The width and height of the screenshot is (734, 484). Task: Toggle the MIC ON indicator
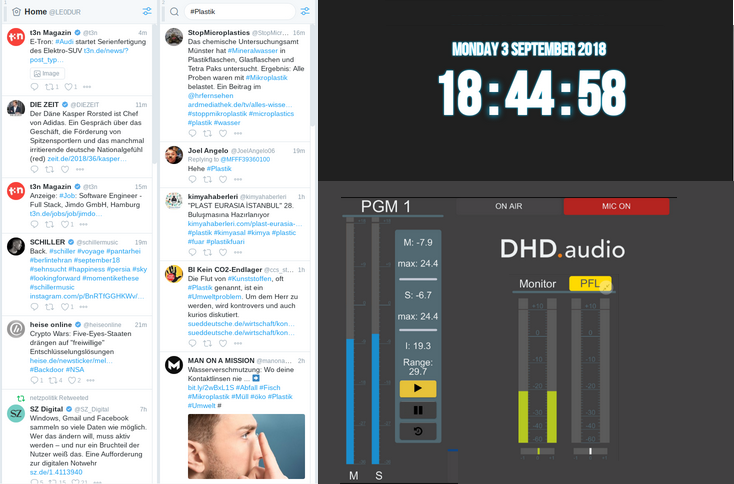pos(617,206)
